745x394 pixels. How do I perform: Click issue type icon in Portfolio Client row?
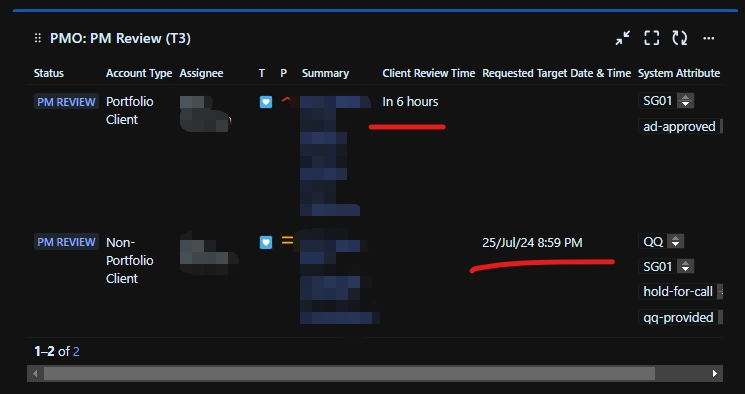coord(266,102)
